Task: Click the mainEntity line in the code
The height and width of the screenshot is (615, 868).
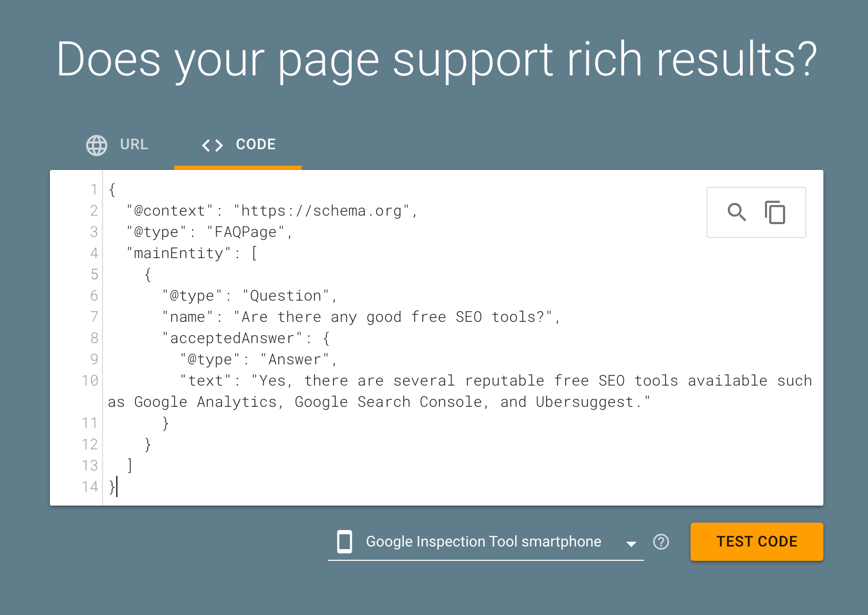Action: tap(192, 253)
